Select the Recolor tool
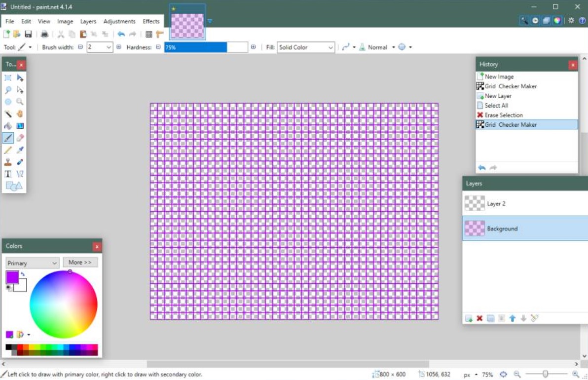This screenshot has height=380, width=588. [x=20, y=162]
